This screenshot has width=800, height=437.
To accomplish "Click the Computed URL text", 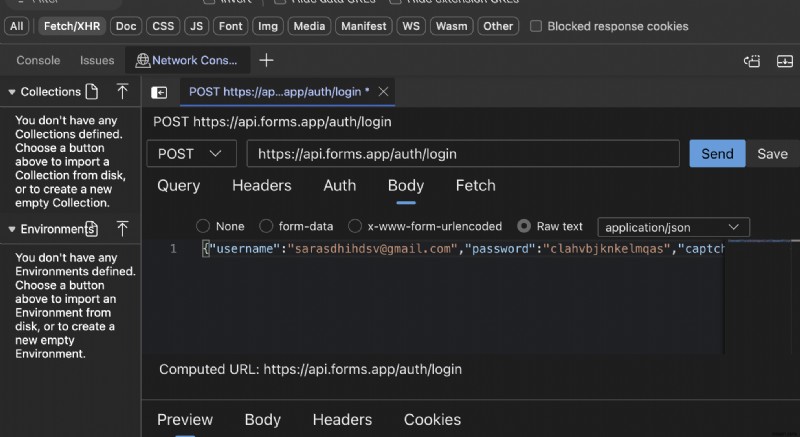I will point(310,369).
